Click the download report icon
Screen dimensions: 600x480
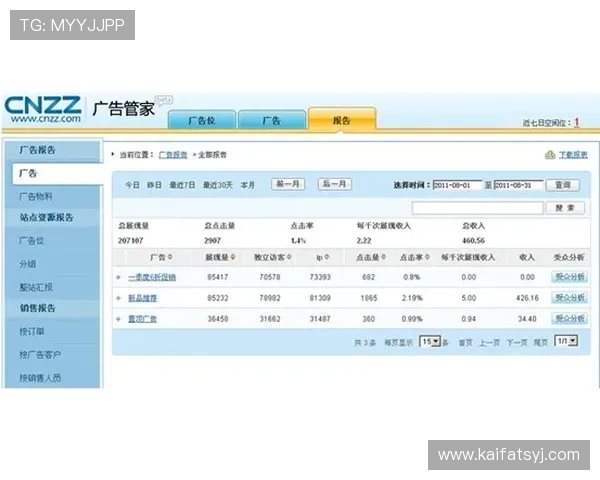tap(550, 155)
